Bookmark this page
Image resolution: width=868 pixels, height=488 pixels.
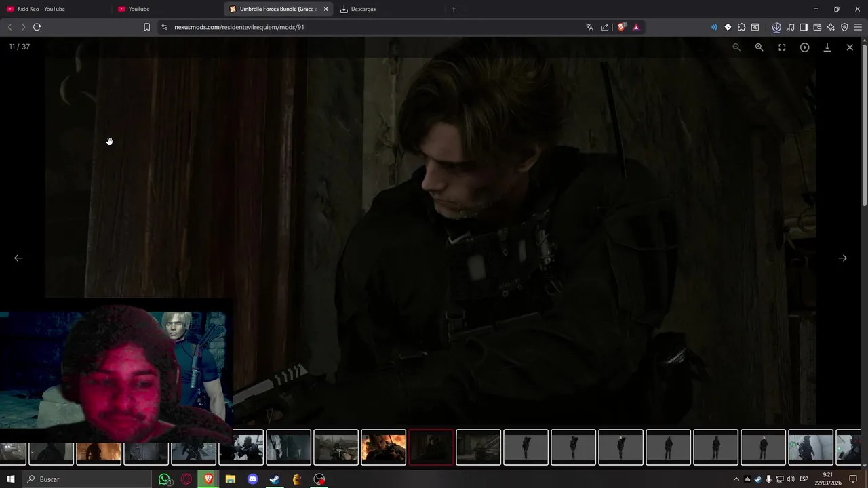(146, 27)
